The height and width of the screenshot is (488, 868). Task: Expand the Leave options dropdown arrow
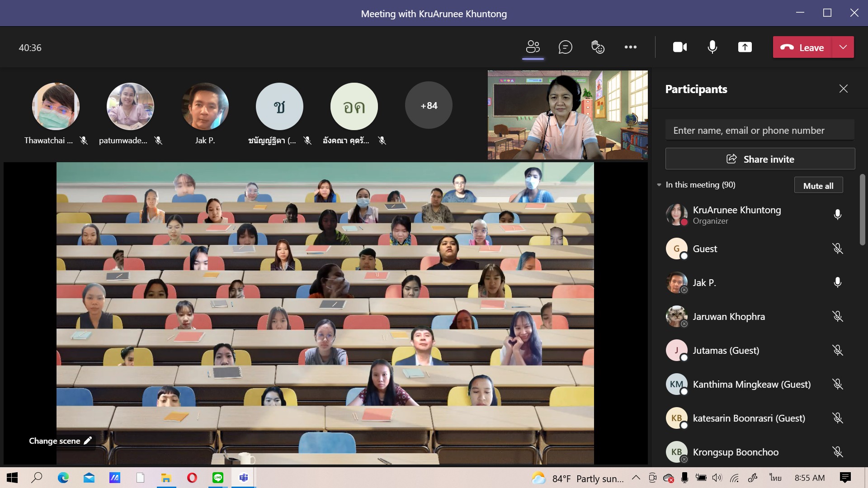[843, 47]
